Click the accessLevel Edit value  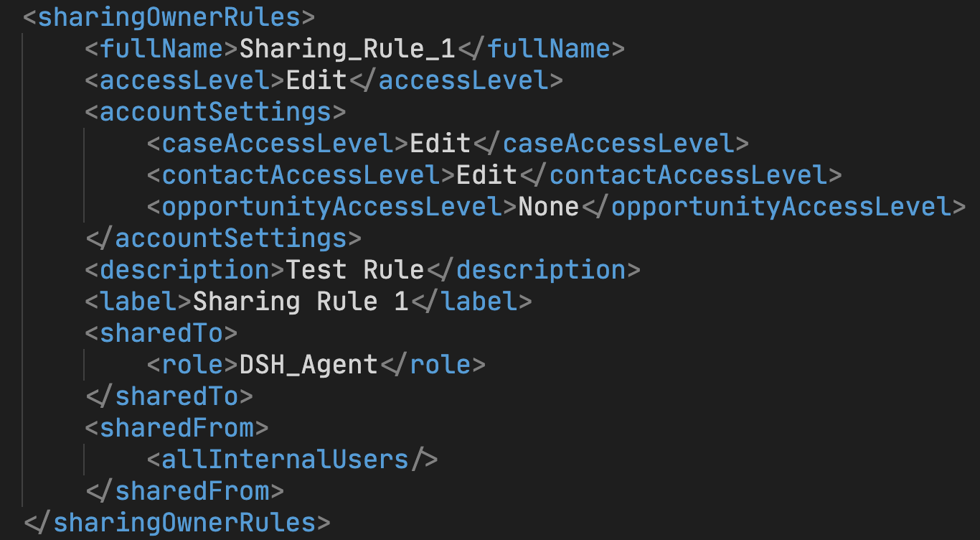(316, 80)
